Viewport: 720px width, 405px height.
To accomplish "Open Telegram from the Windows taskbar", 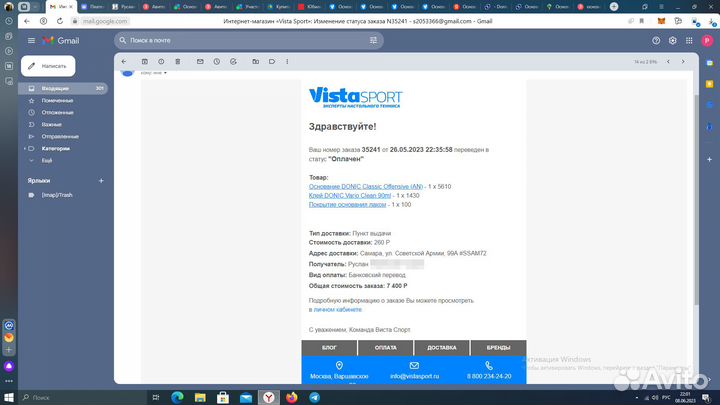I will (x=313, y=397).
